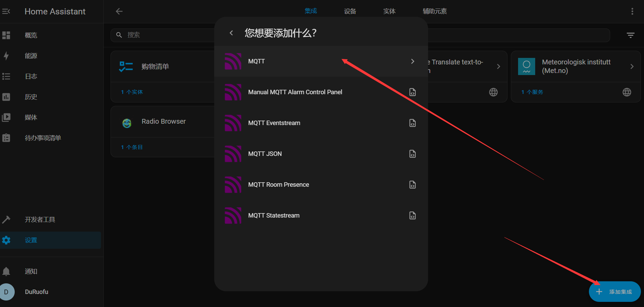644x307 pixels.
Task: Open the three-dot overflow menu
Action: pyautogui.click(x=632, y=11)
